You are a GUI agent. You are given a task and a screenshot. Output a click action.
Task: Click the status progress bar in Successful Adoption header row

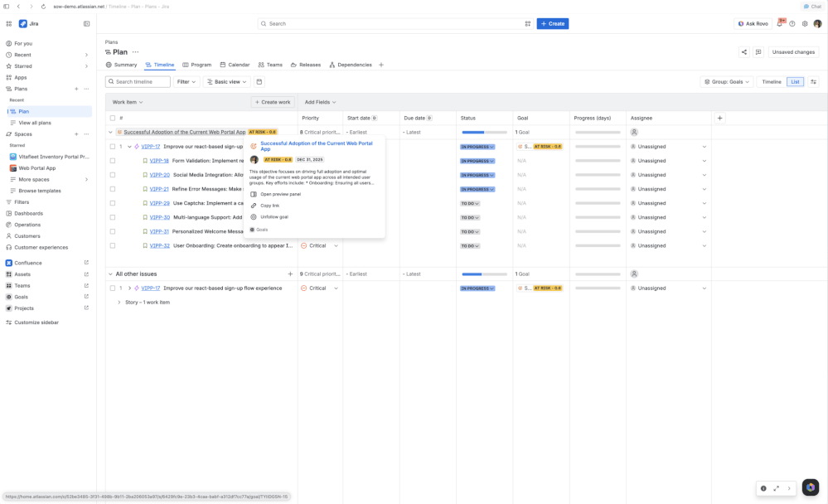484,132
